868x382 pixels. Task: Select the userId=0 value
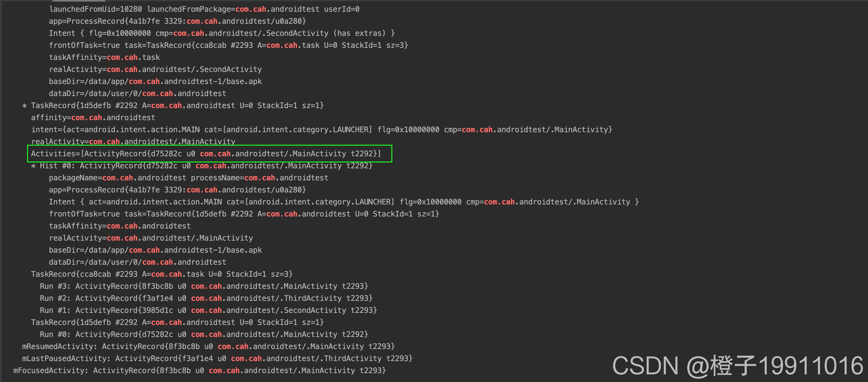[x=341, y=9]
